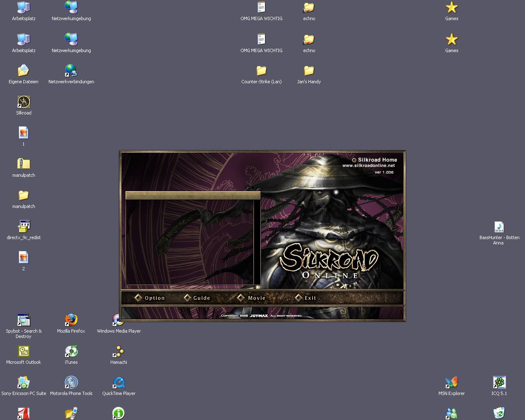Click the Movie menu item
Screen dimensions: 525x420
[x=252, y=298]
